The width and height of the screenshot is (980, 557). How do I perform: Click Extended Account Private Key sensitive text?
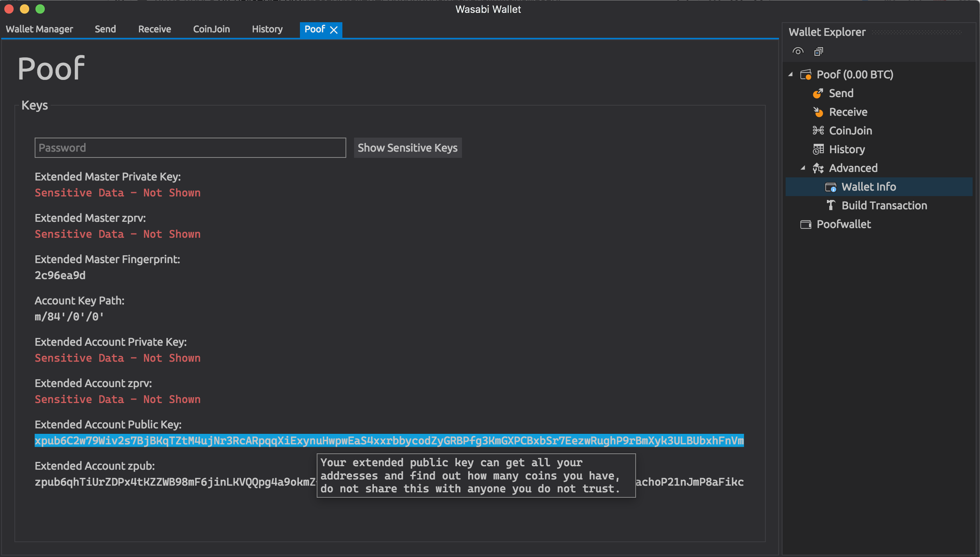[x=118, y=358]
